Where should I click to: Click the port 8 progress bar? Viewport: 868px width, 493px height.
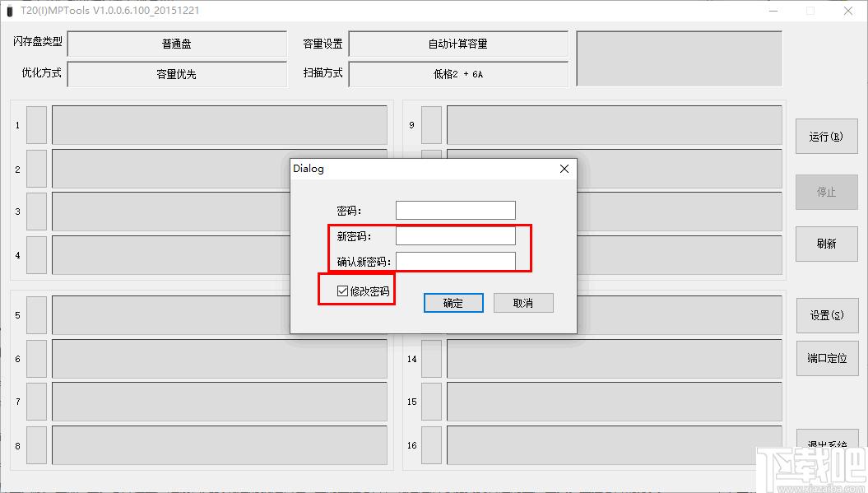[220, 445]
